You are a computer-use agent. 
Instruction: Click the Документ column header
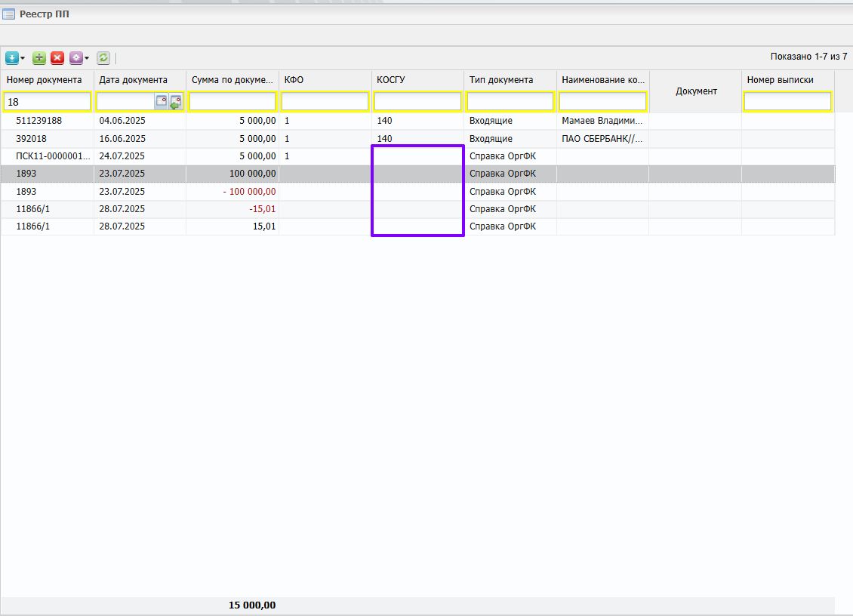pyautogui.click(x=696, y=91)
